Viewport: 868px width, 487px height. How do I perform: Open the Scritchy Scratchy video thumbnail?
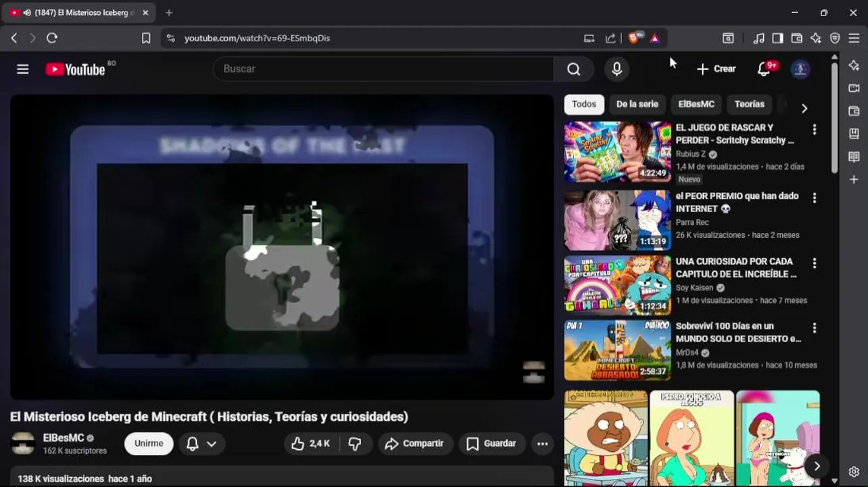click(617, 152)
